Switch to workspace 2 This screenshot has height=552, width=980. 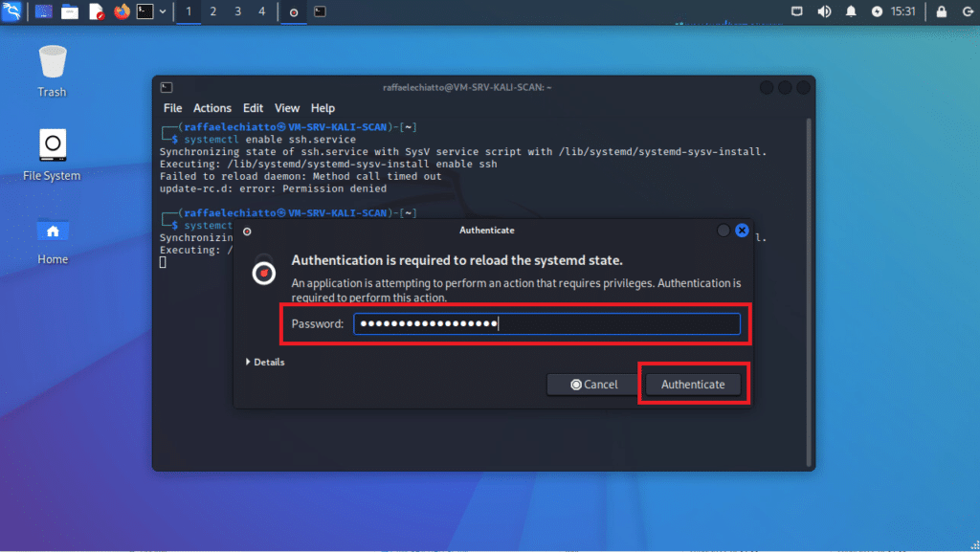click(212, 11)
